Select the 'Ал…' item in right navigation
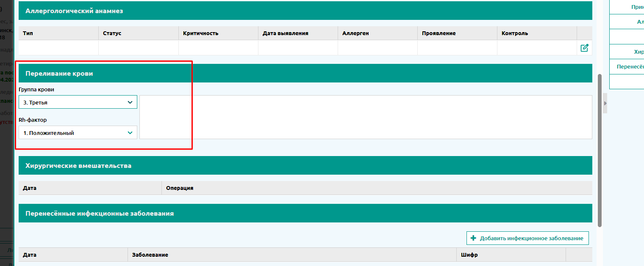Viewport: 644px width, 266px height. (x=640, y=22)
